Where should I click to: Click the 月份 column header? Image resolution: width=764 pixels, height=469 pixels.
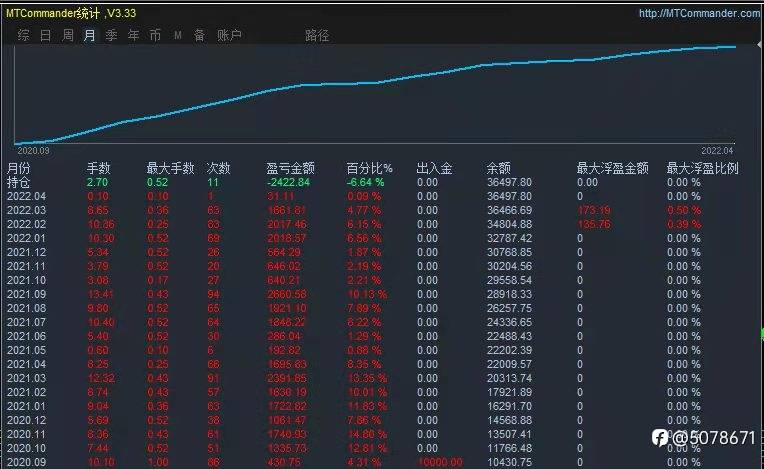pos(19,169)
